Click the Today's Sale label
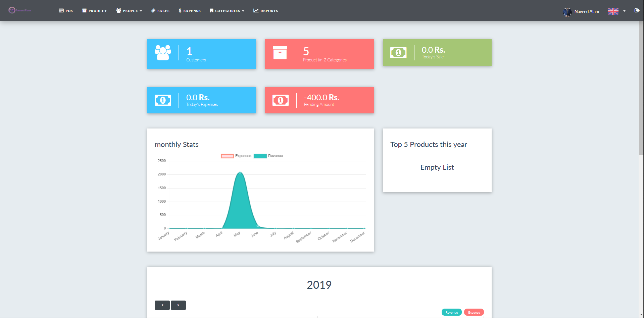This screenshot has height=318, width=644. tap(433, 57)
